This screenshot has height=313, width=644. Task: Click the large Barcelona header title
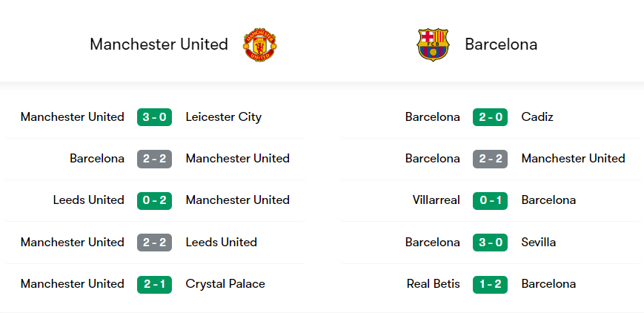coord(501,45)
